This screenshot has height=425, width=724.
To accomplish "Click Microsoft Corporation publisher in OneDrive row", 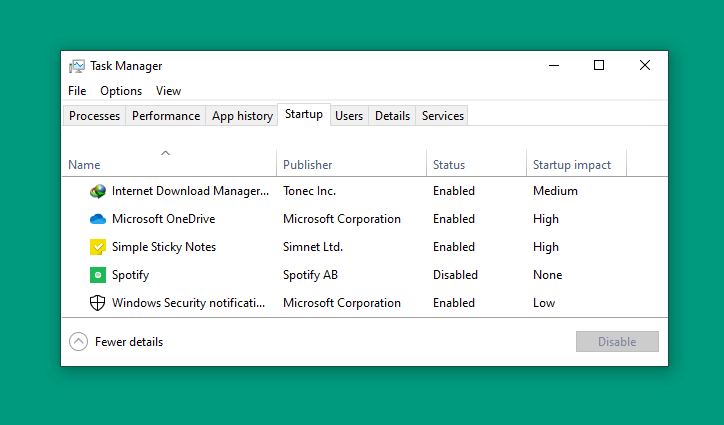I will [342, 219].
